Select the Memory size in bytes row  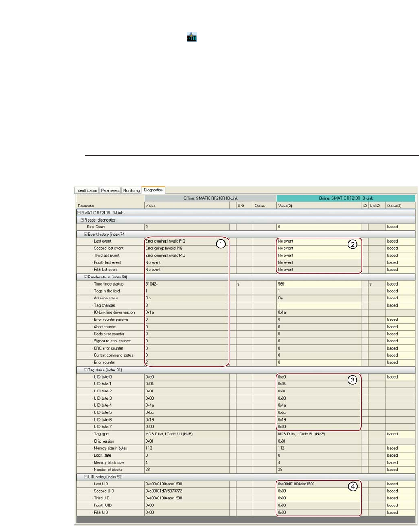(110, 449)
